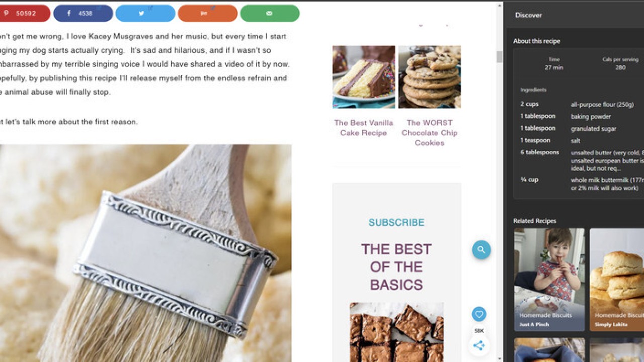The width and height of the screenshot is (644, 362).
Task: Click the page vertical scrollbar thumb
Action: [x=500, y=57]
